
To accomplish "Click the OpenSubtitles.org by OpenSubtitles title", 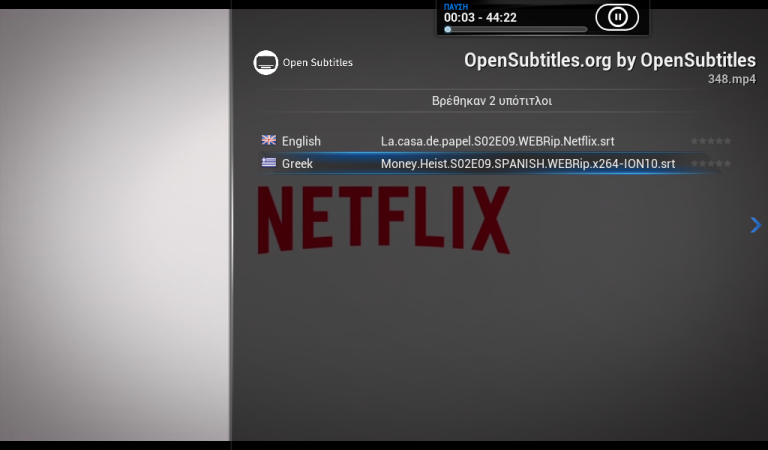I will 610,60.
